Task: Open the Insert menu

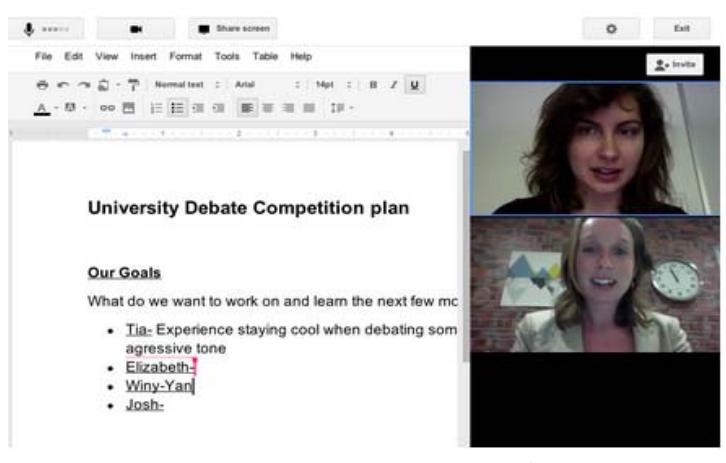Action: 143,56
